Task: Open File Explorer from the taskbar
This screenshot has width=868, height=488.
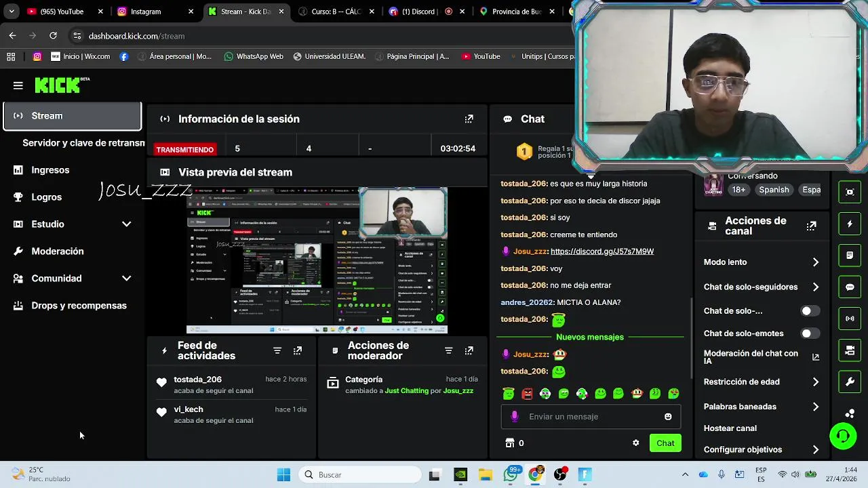Action: [485, 475]
